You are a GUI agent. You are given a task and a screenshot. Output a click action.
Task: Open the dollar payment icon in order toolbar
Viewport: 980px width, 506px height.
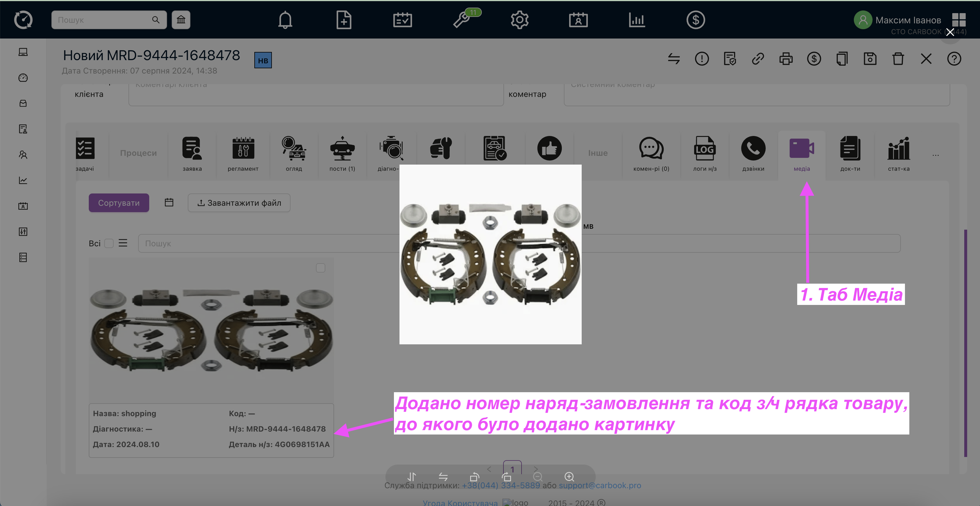[x=814, y=59]
